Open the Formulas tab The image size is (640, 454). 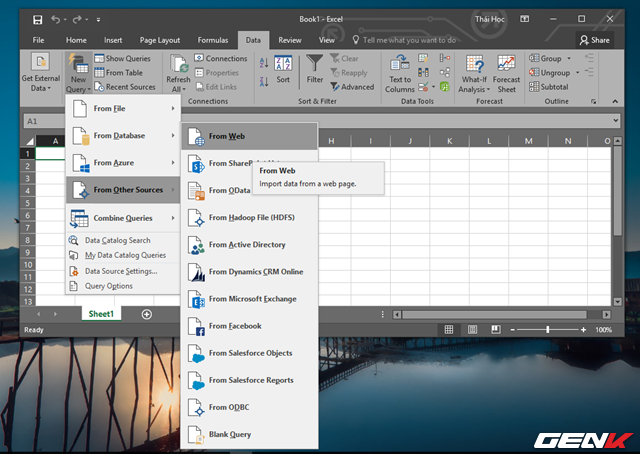213,40
